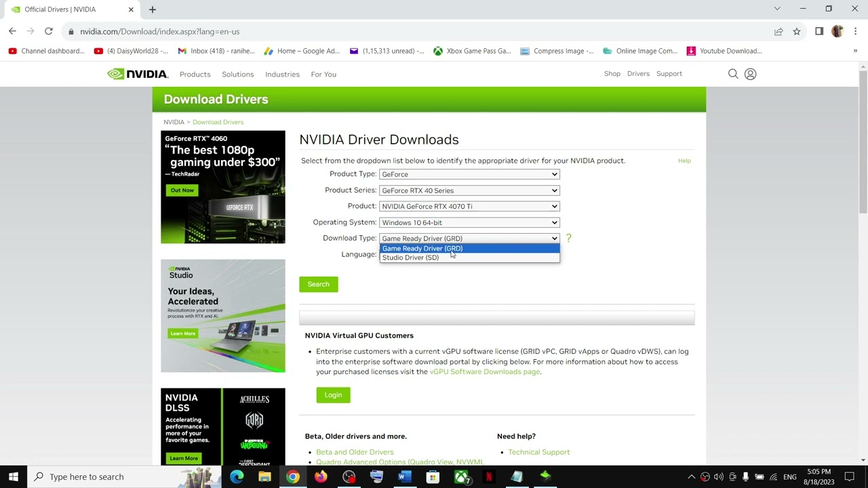Launch Microsoft Edge from the taskbar
Image resolution: width=868 pixels, height=488 pixels.
pyautogui.click(x=237, y=476)
